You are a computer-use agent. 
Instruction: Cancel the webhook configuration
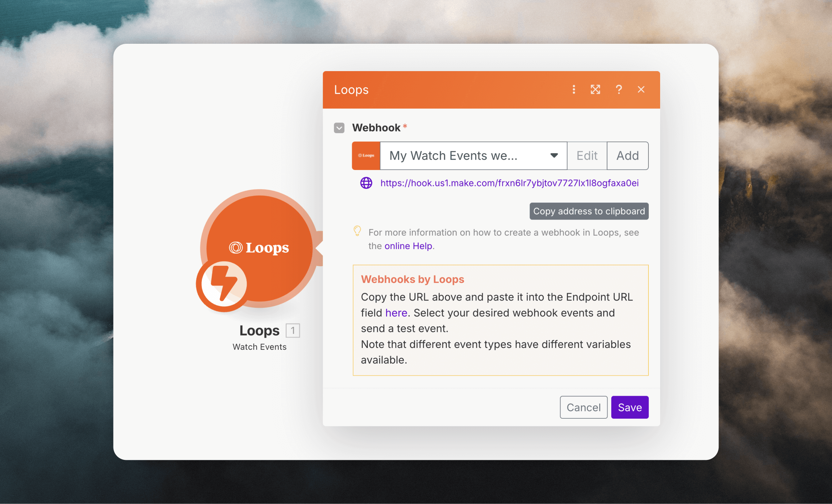pos(583,407)
